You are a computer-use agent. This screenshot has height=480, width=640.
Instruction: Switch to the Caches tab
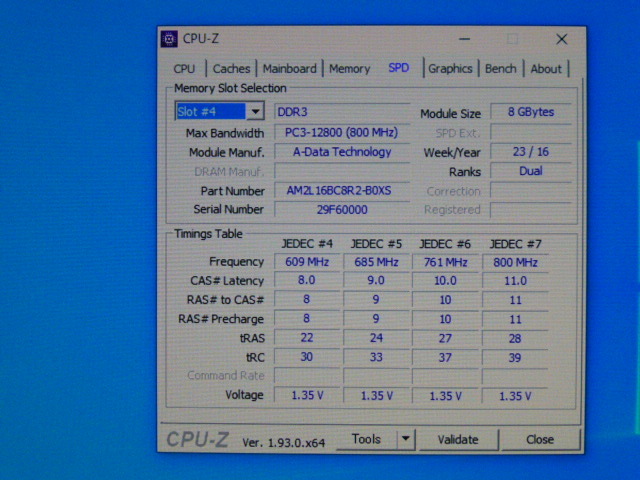pyautogui.click(x=231, y=69)
